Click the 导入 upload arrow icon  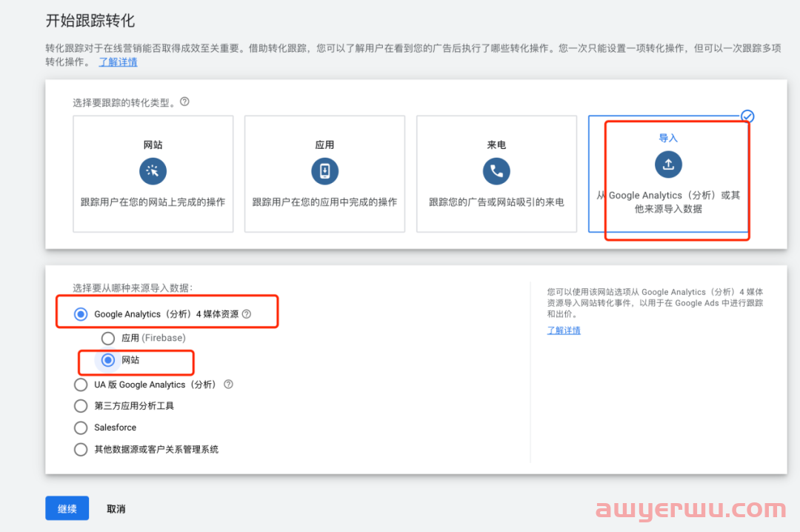[x=668, y=164]
